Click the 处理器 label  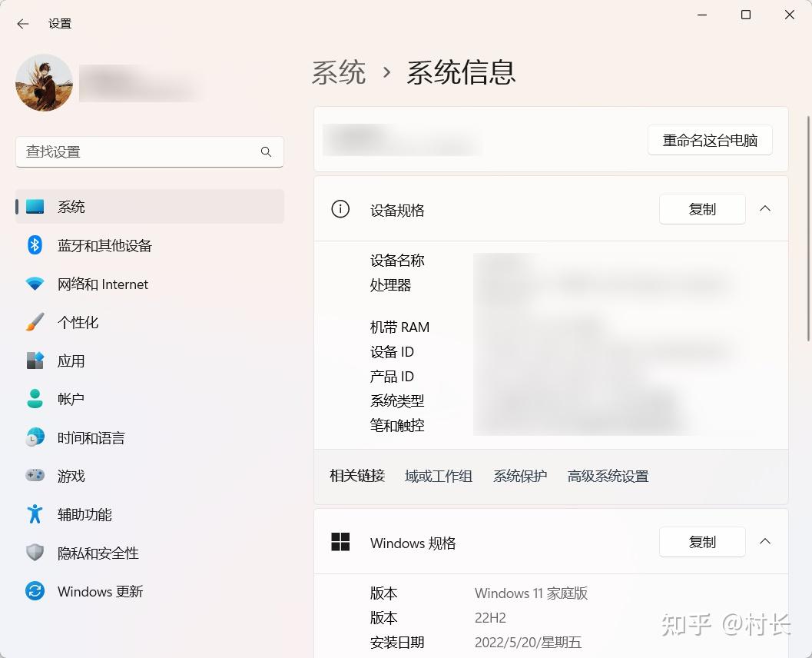pos(390,285)
